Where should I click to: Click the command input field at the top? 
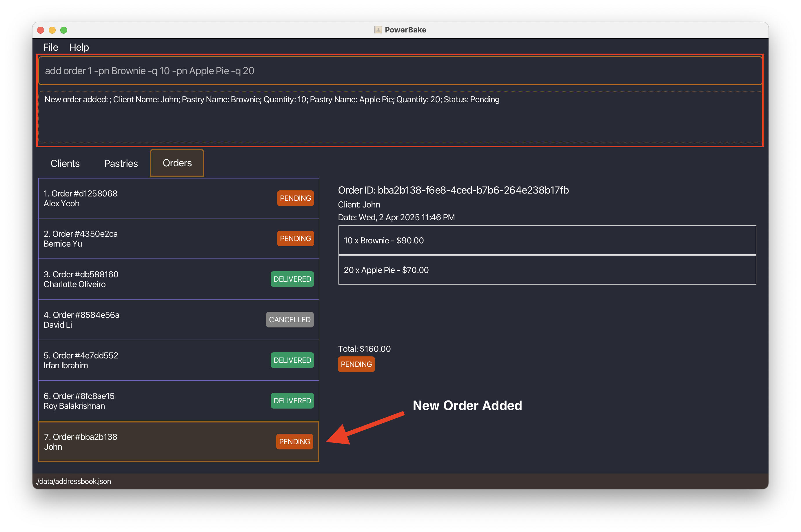click(400, 70)
